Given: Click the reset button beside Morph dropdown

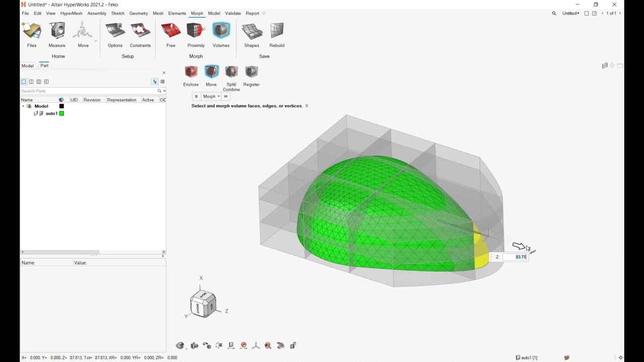Looking at the screenshot, I should pyautogui.click(x=226, y=97).
